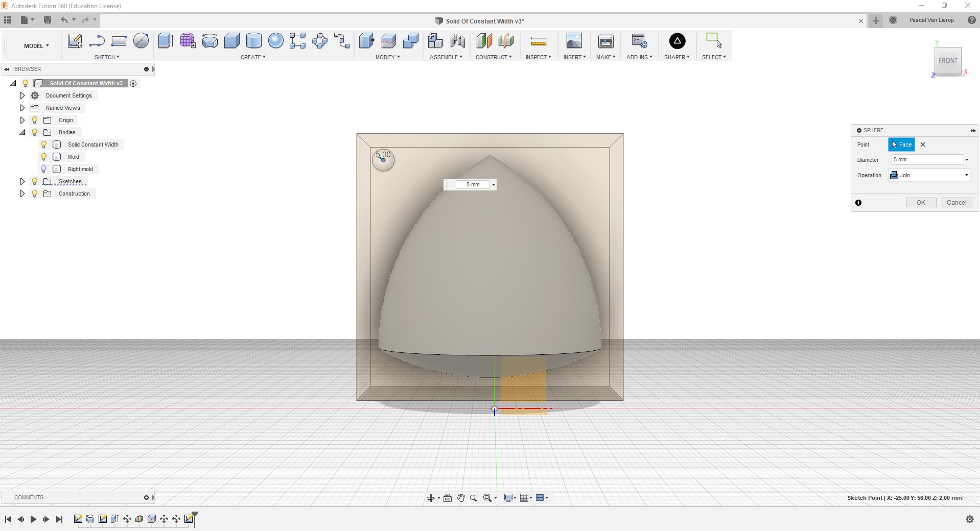Open the CONSTRUCT menu
Image resolution: width=980 pixels, height=531 pixels.
coord(493,57)
